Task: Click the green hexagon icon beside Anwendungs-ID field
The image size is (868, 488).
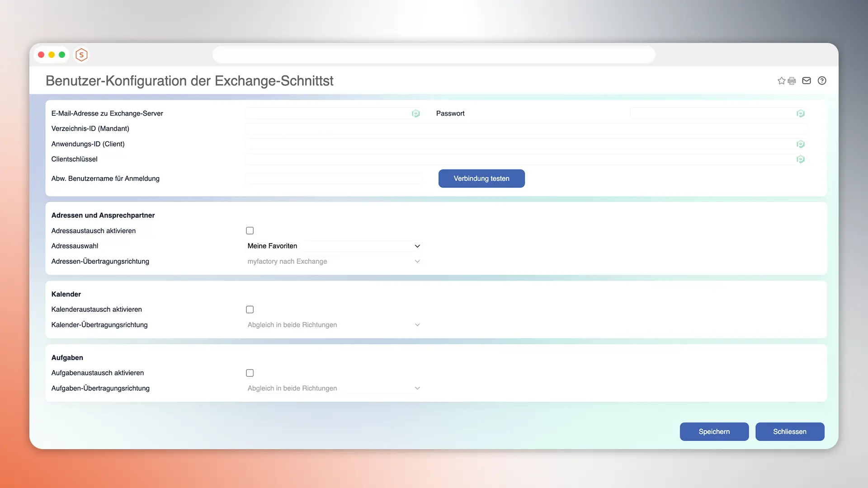Action: (x=801, y=144)
